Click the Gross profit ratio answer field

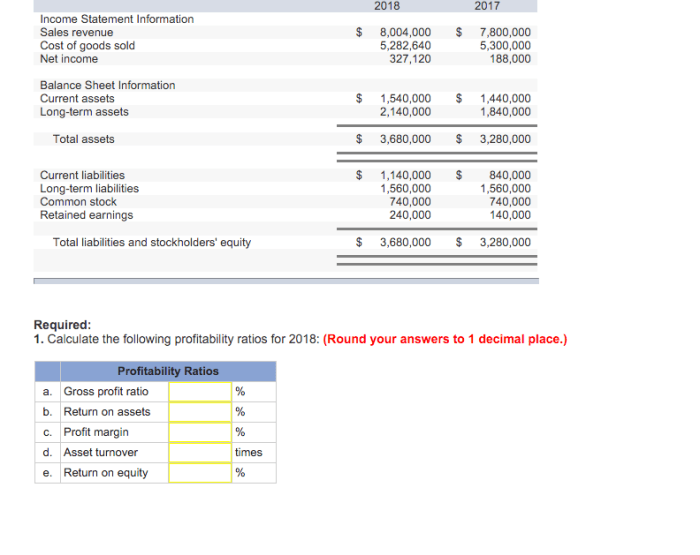coord(199,392)
